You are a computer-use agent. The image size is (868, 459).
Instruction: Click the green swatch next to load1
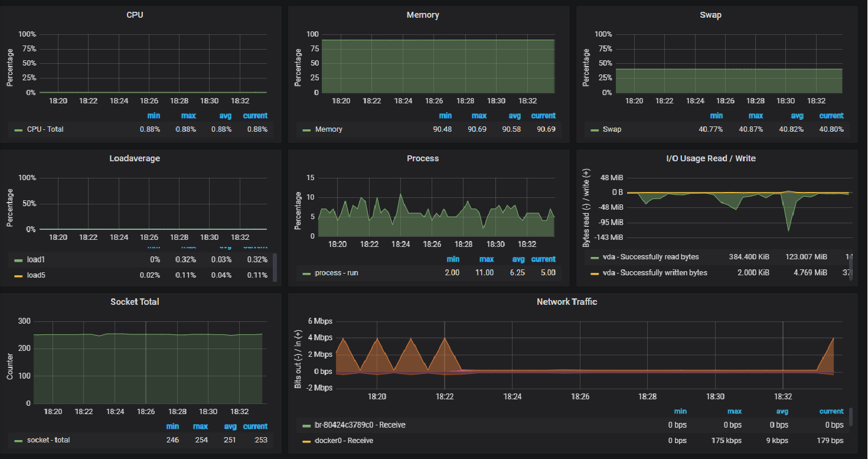18,260
